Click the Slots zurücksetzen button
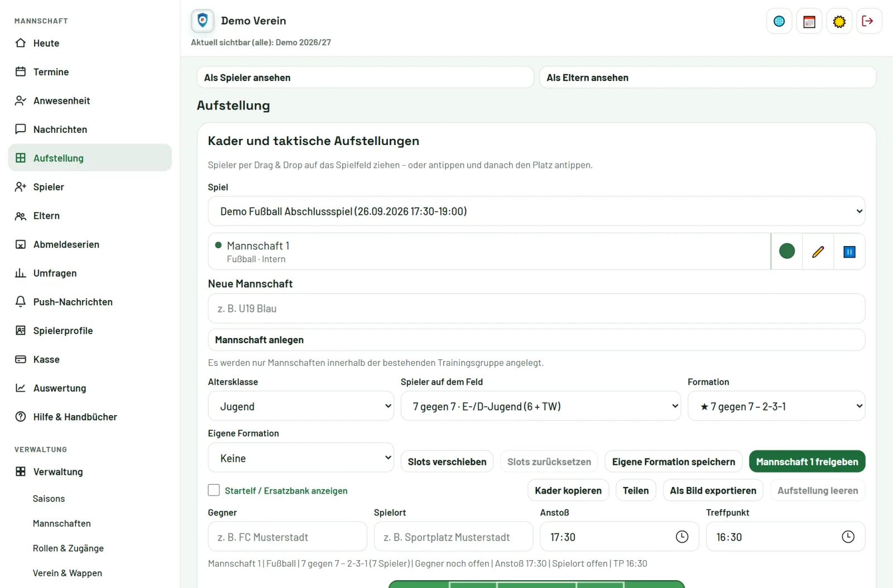Viewport: 893px width, 588px height. coord(549,461)
